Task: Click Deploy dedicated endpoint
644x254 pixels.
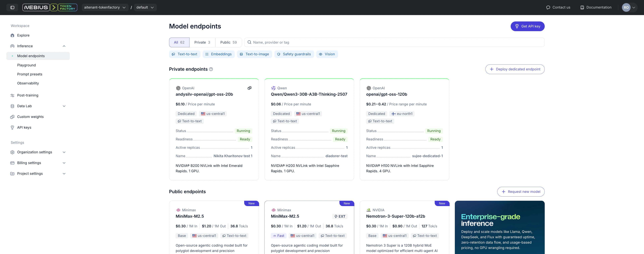Action: pos(515,69)
